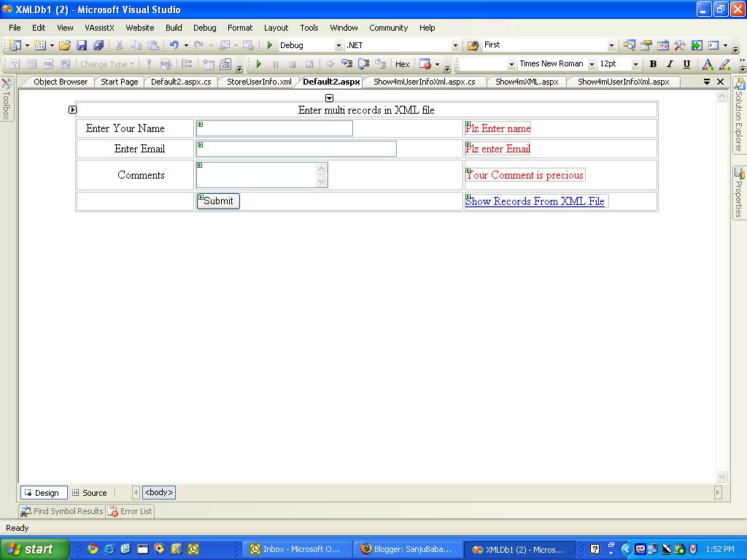Image resolution: width=747 pixels, height=560 pixels.
Task: Expand the auto-hidden Solution Explorer side tab
Action: 739,115
